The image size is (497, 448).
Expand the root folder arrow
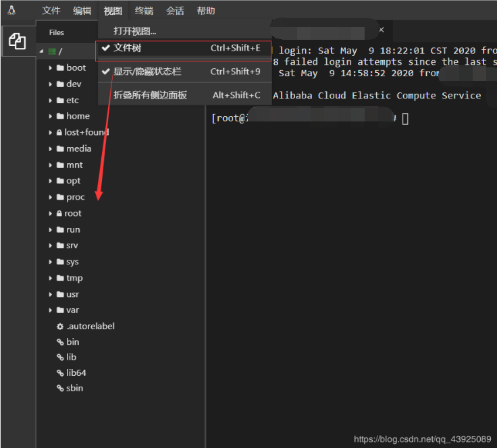click(x=51, y=213)
